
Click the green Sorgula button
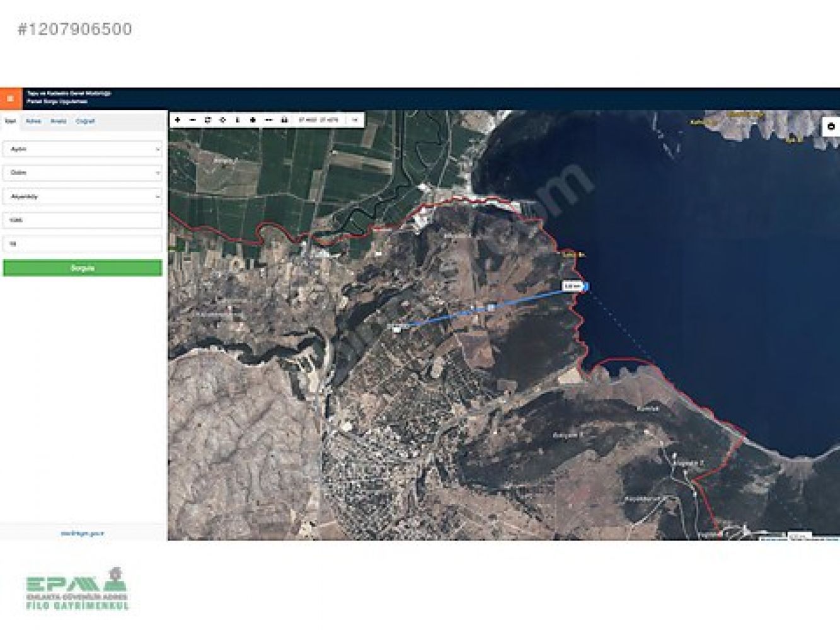point(83,268)
